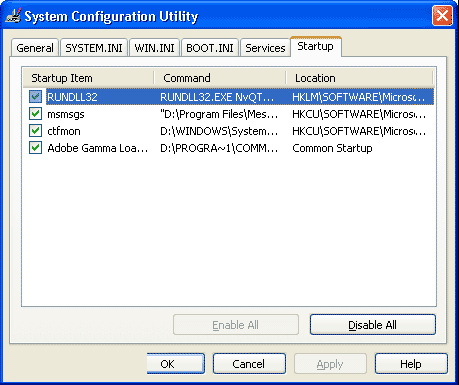
Task: Sort by the Startup Item column header
Action: (88, 78)
